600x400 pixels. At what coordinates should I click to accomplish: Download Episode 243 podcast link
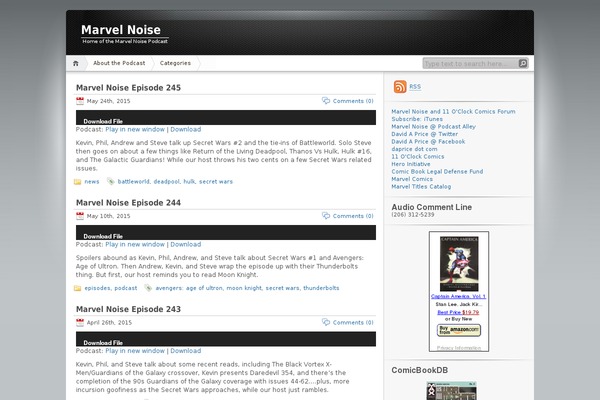click(186, 351)
